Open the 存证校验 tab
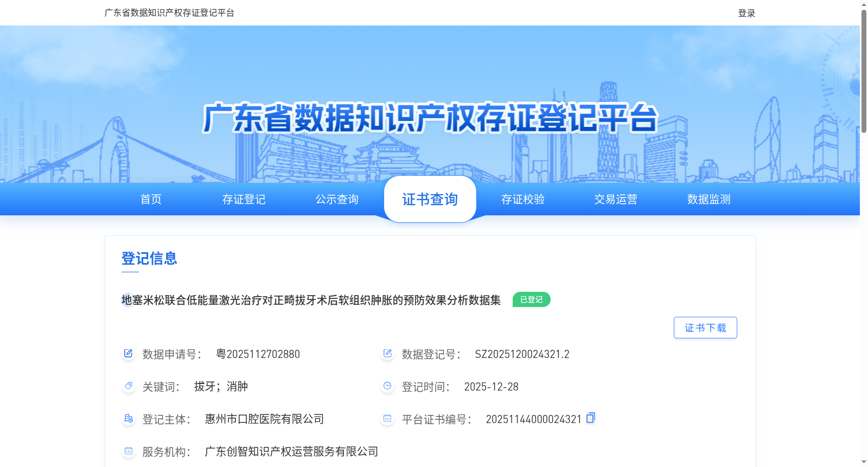The height and width of the screenshot is (467, 868). click(x=523, y=199)
